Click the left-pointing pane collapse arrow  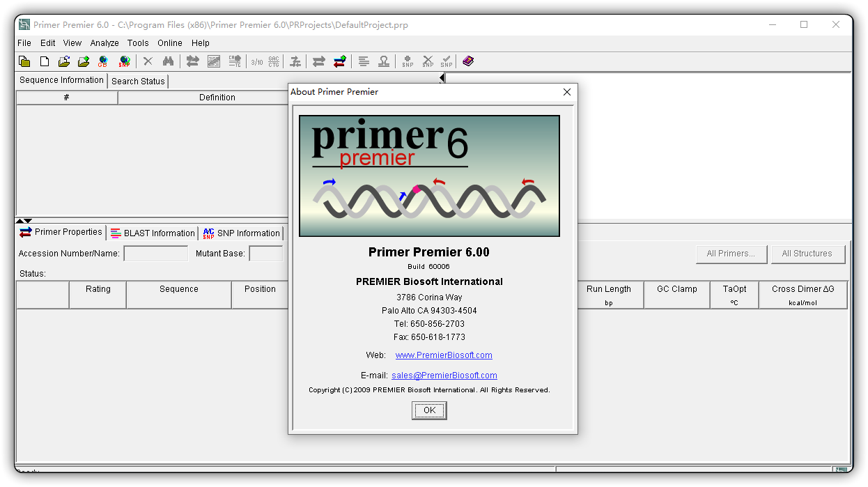coord(442,78)
